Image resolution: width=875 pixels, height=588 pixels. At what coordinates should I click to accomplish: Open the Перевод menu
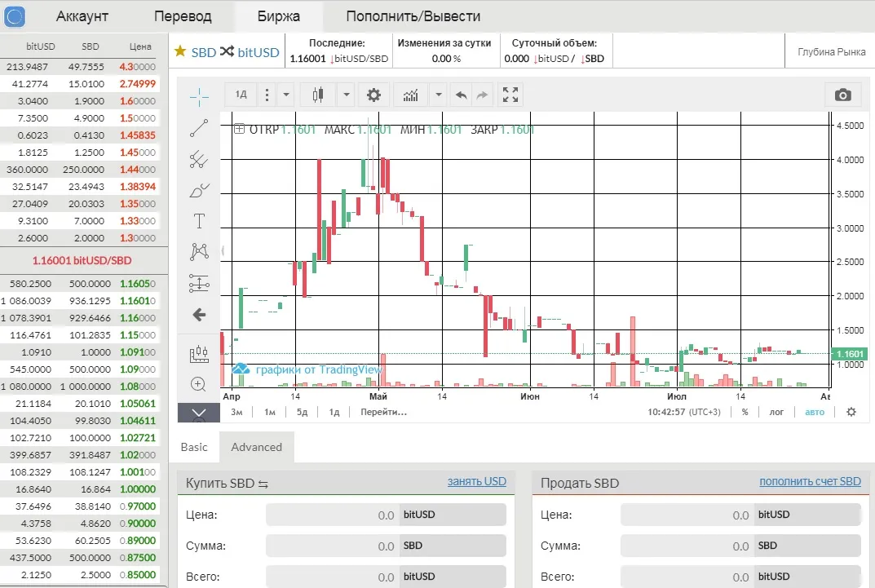pos(183,16)
